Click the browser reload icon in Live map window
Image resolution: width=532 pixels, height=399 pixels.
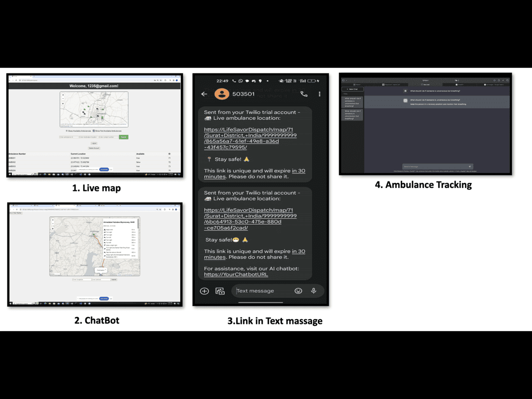tap(16, 80)
